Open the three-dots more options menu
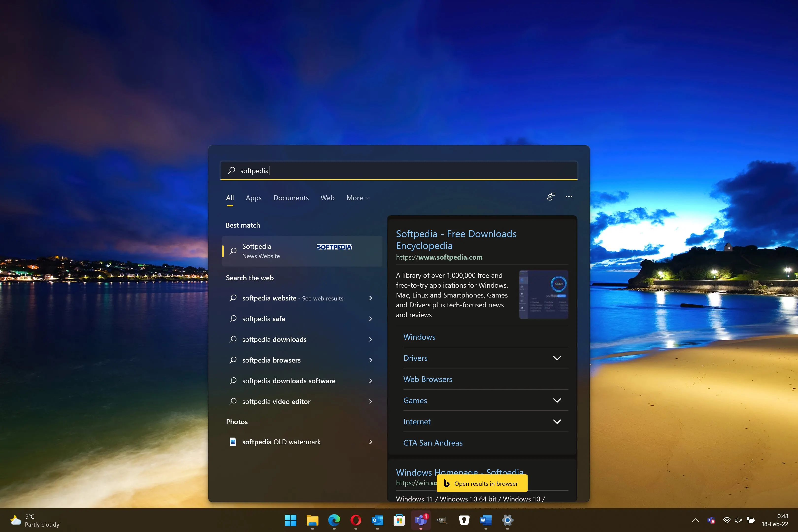The image size is (798, 532). tap(569, 197)
